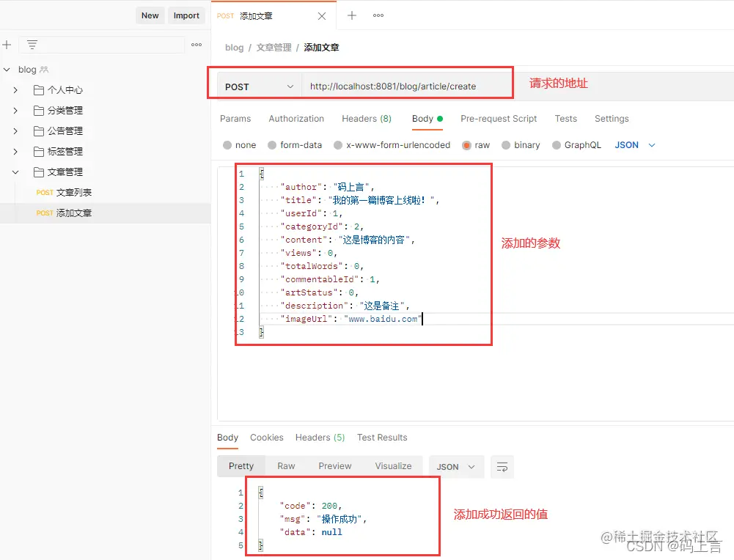Open the Test Results tab

[382, 438]
